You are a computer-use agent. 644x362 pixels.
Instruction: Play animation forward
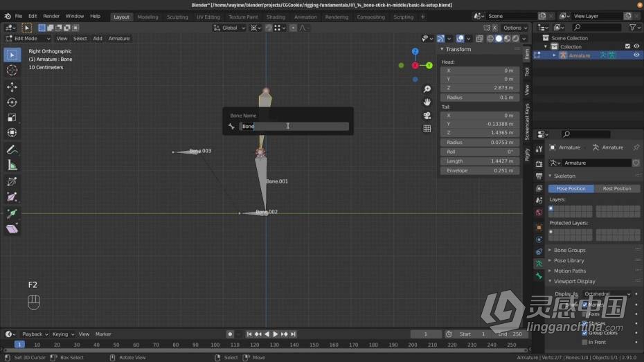click(x=276, y=334)
